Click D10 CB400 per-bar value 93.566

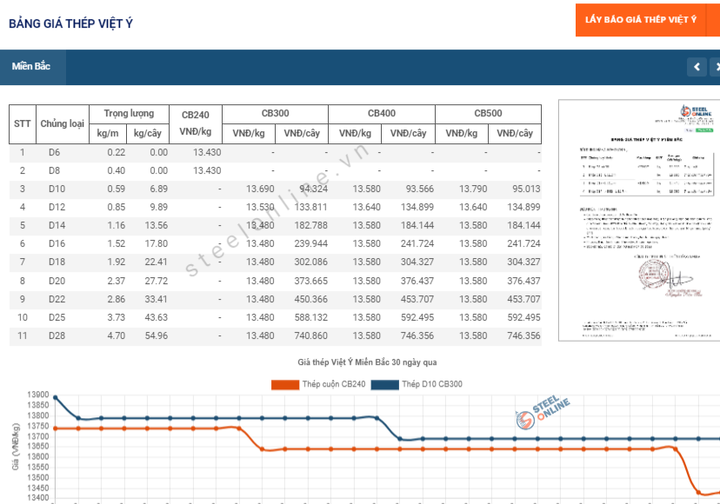(x=420, y=189)
